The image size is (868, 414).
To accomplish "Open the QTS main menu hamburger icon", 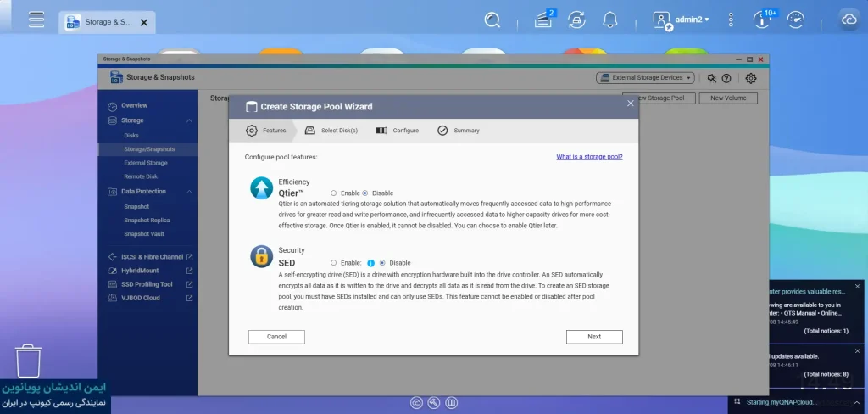I will point(36,20).
